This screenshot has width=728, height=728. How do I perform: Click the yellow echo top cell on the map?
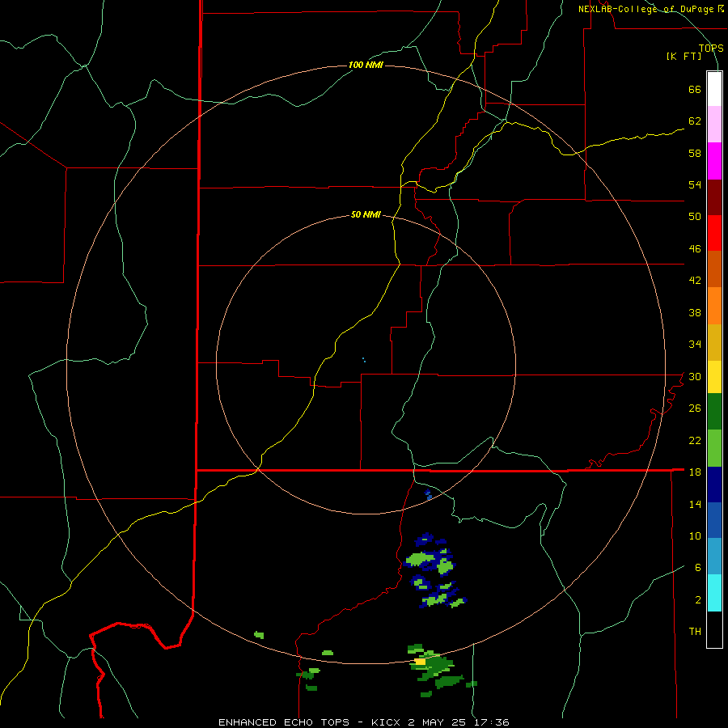point(420,661)
